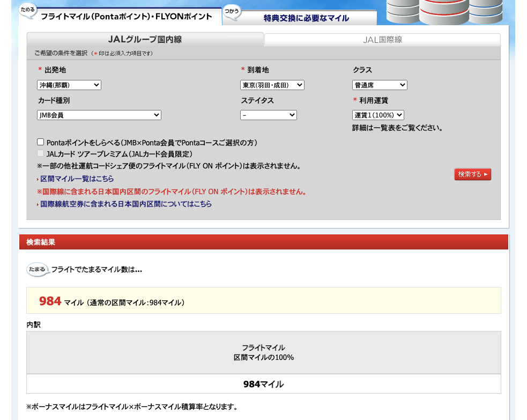Click the 984マイル value in the breakdown table
527x420 pixels.
[x=264, y=384]
